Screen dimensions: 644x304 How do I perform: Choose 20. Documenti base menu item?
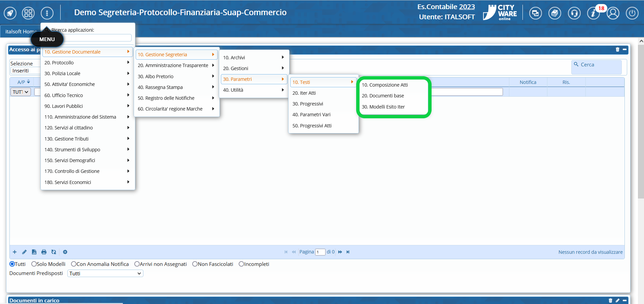click(383, 96)
